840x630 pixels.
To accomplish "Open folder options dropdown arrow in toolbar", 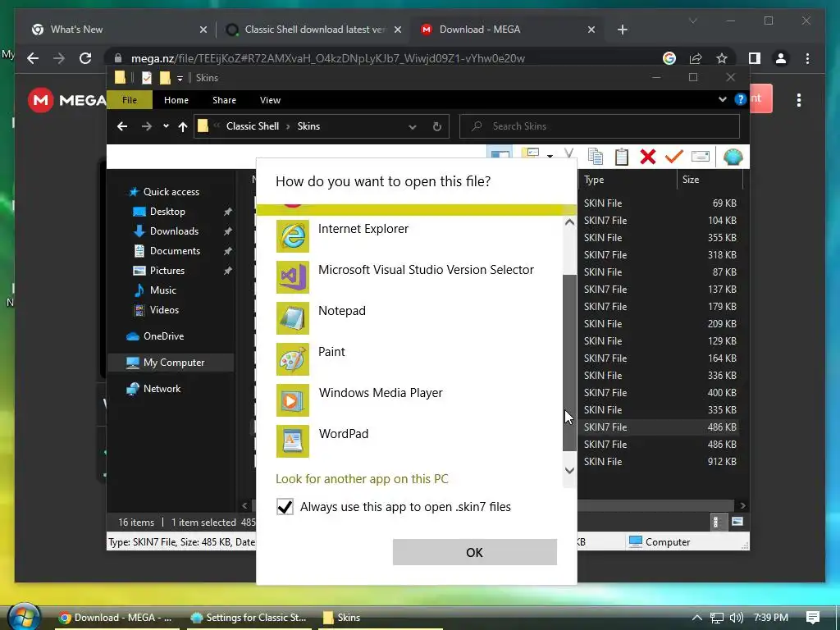I will click(x=550, y=156).
